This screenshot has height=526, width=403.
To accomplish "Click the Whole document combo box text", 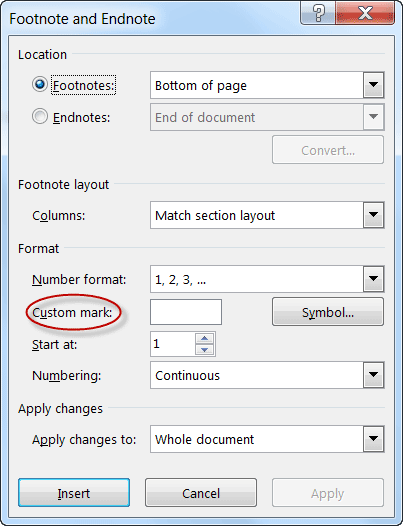I will pos(204,439).
